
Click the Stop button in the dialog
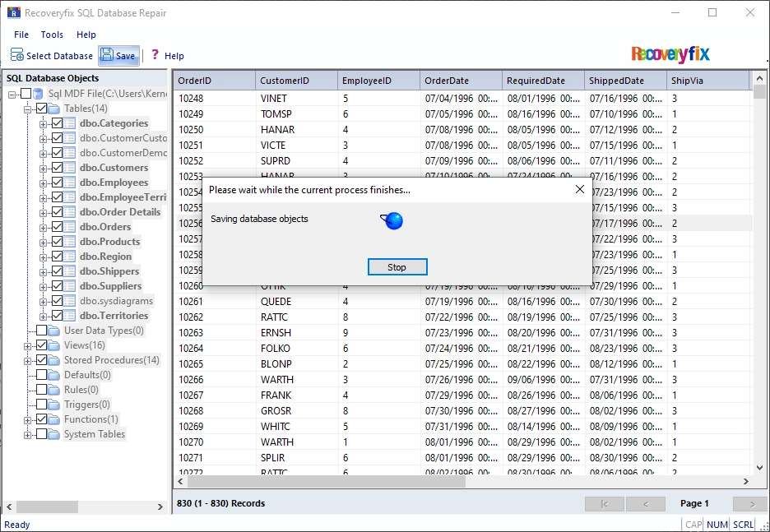[x=397, y=267]
